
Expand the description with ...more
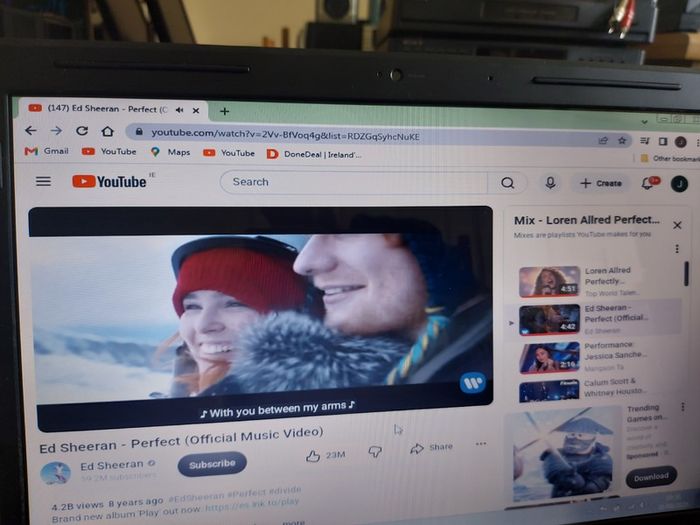[x=293, y=522]
